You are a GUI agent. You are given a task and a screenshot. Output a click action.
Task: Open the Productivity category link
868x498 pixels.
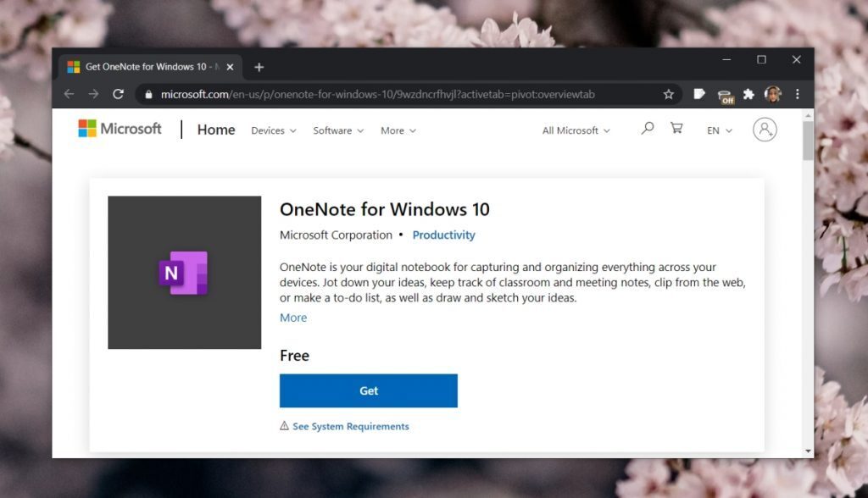tap(444, 235)
